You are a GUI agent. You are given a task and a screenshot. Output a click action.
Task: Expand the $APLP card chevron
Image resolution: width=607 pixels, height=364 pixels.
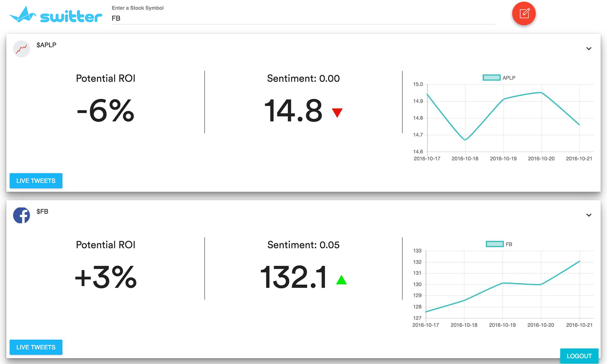(x=589, y=49)
